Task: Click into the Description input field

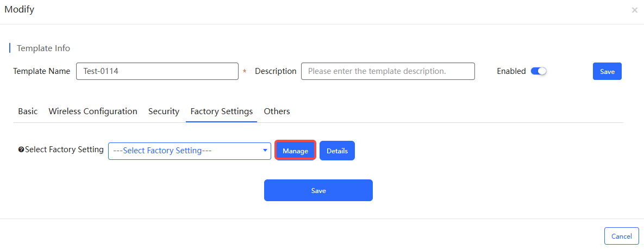Action: tap(387, 71)
